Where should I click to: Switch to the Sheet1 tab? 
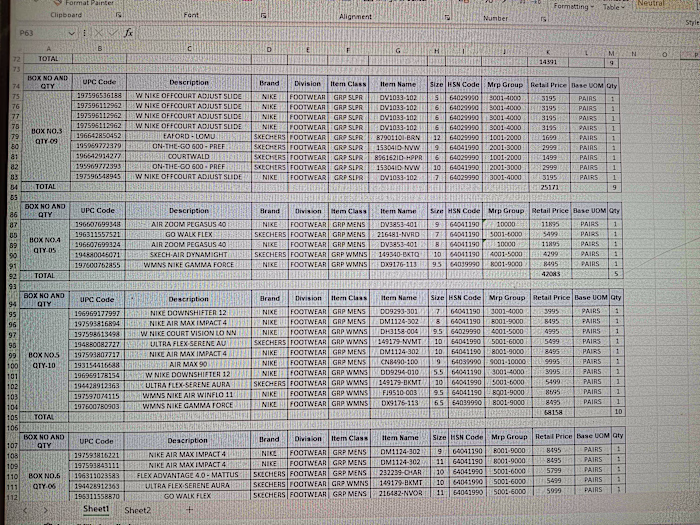(96, 509)
